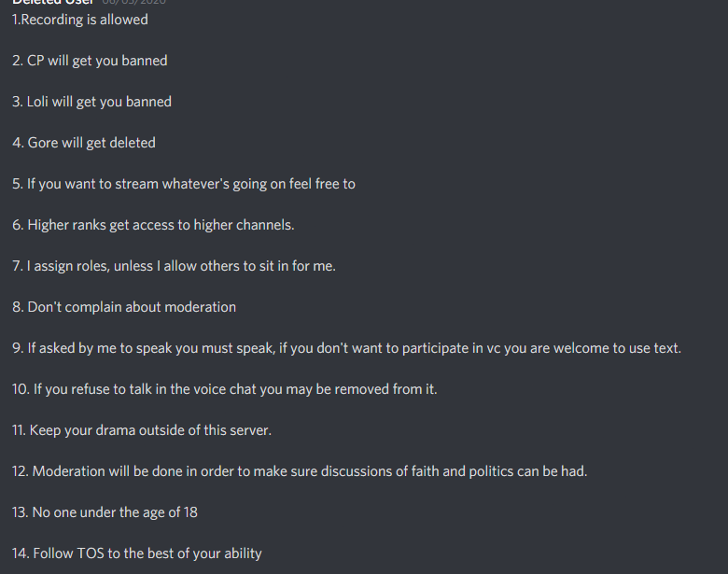Select rule 10 about refusing to talk

[x=225, y=389]
